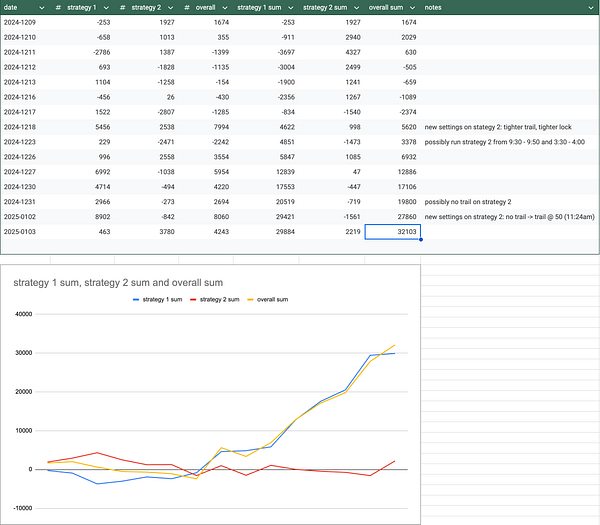Select the selected cell showing 32103

pos(393,232)
